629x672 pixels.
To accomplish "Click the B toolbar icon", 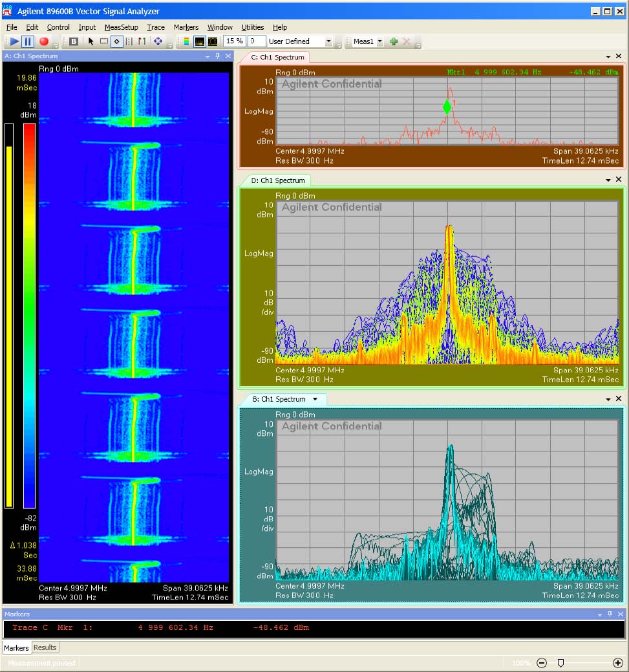I will coord(74,41).
